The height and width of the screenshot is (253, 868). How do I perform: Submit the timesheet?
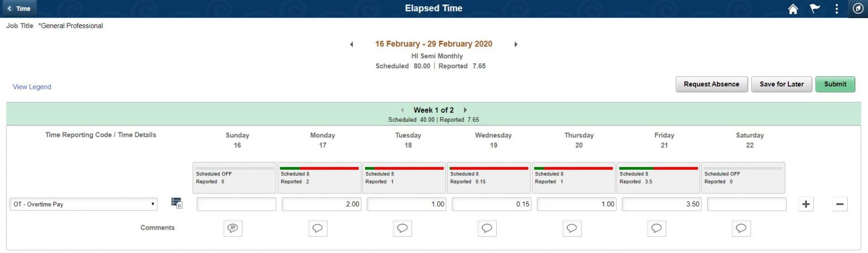tap(835, 84)
